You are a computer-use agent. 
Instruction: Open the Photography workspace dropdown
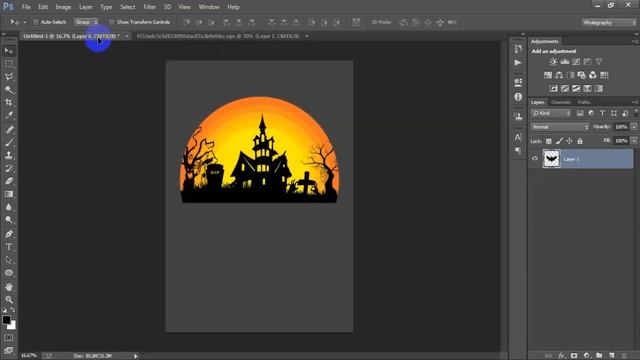[609, 22]
